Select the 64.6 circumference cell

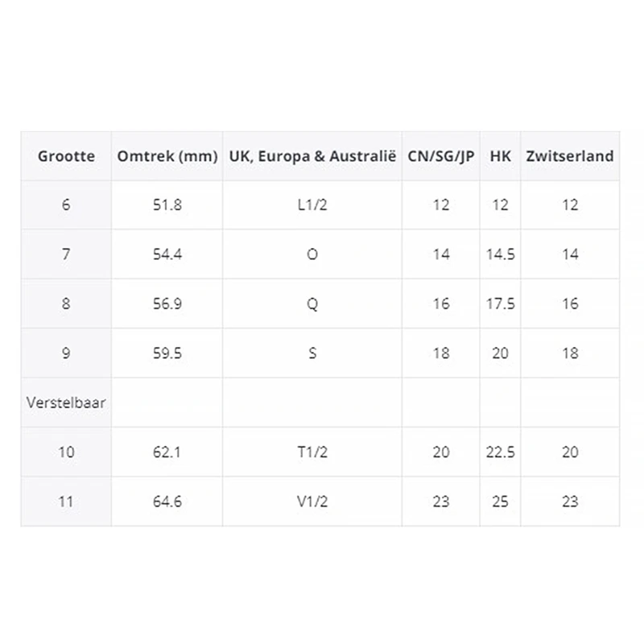tap(167, 502)
